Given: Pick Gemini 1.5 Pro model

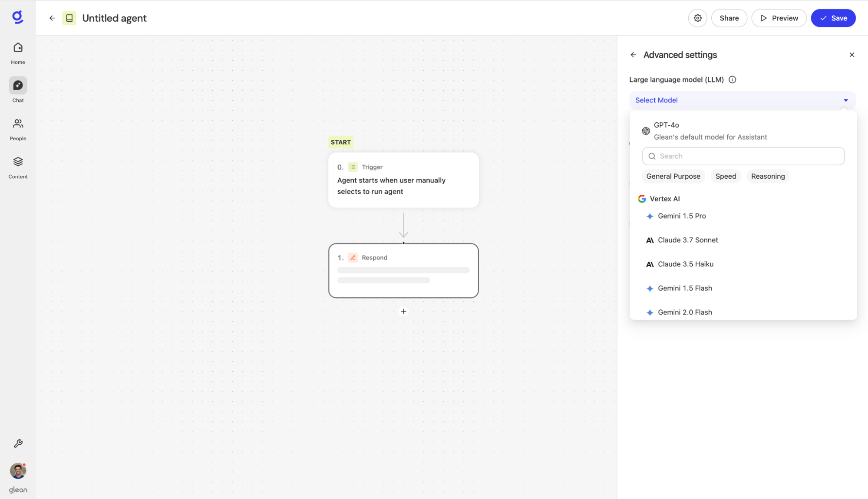Looking at the screenshot, I should click(681, 216).
